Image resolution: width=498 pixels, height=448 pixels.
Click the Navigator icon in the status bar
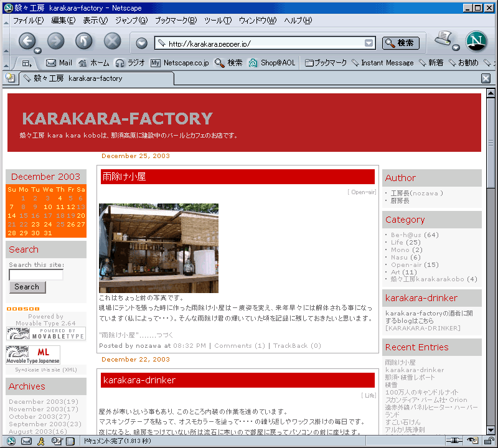pyautogui.click(x=11, y=441)
